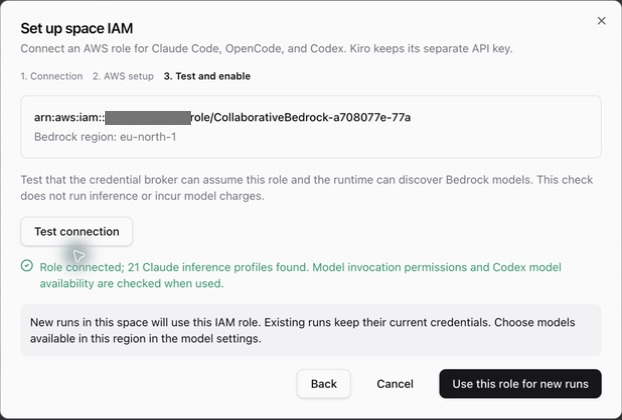
Task: Click the arn:aws:iam prefix text
Action: [x=69, y=117]
